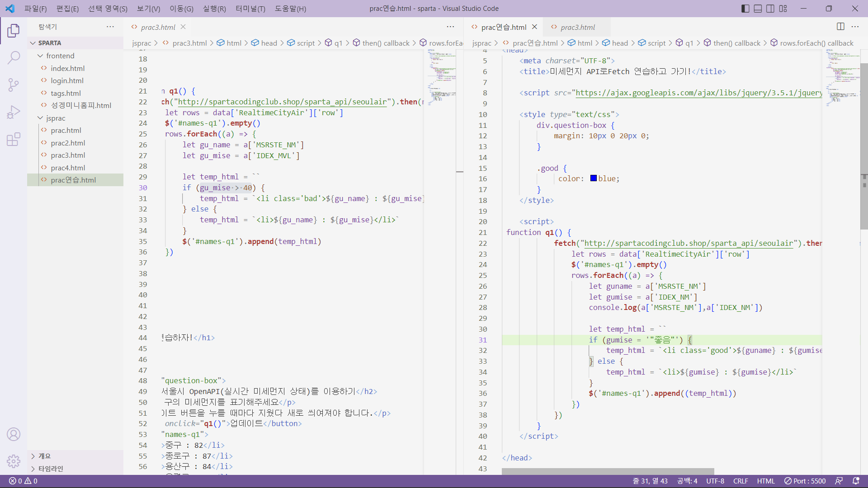Open 이동(G) menu

(181, 9)
